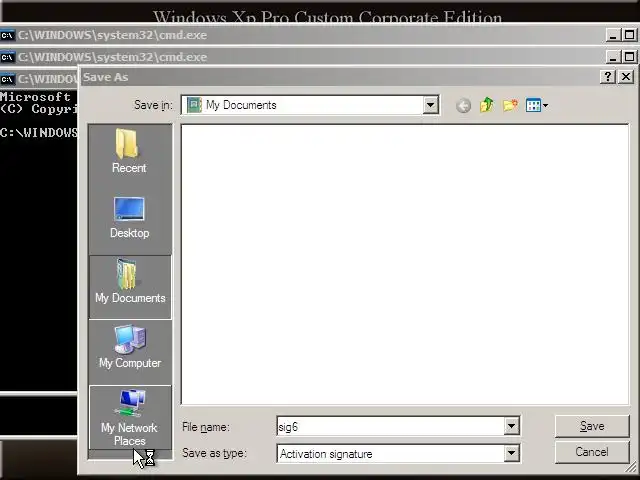Expand the Save in location dropdown
This screenshot has width=640, height=480.
point(430,105)
